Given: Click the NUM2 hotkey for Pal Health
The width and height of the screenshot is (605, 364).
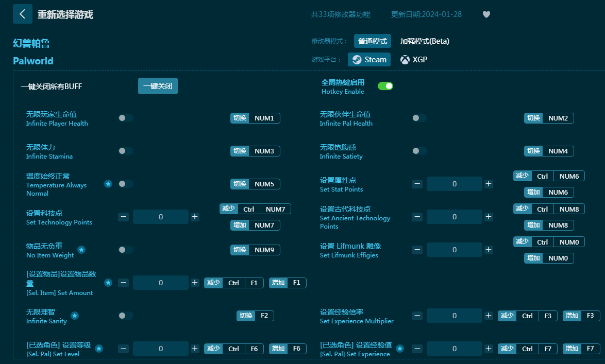Looking at the screenshot, I should [x=549, y=118].
